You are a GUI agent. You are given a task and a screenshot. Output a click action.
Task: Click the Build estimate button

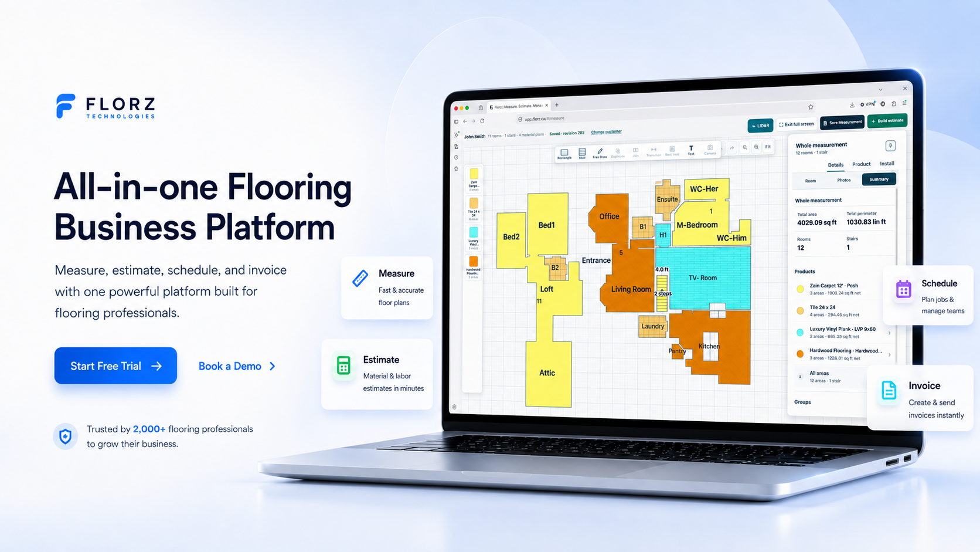887,121
